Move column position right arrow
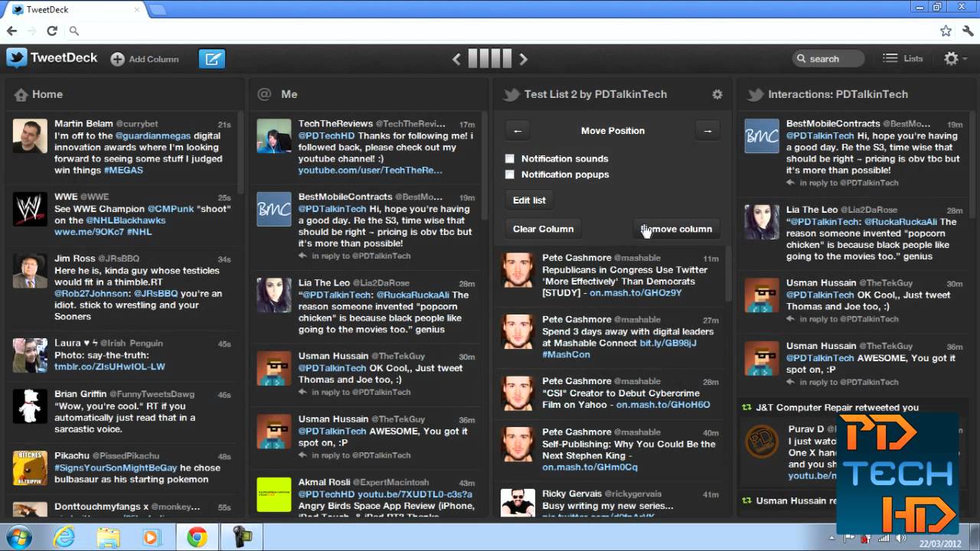 pyautogui.click(x=707, y=131)
